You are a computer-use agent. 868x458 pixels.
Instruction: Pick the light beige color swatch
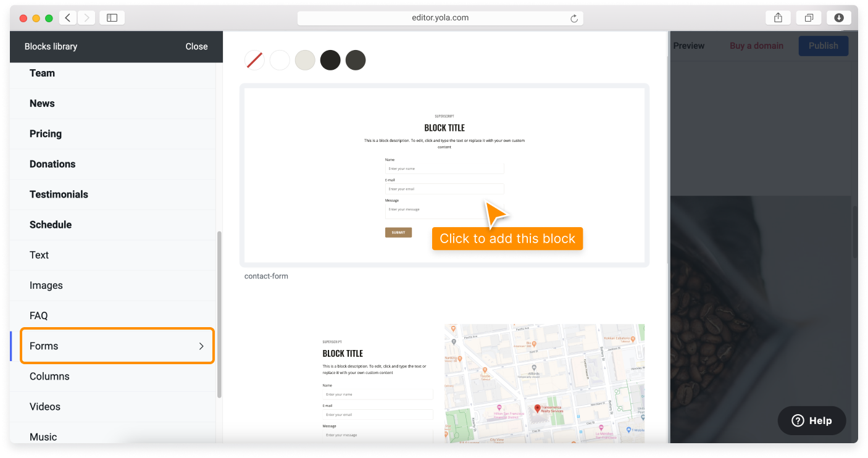coord(305,60)
